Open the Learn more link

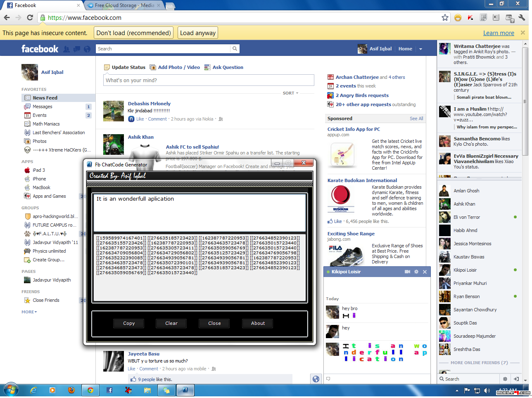coord(499,33)
